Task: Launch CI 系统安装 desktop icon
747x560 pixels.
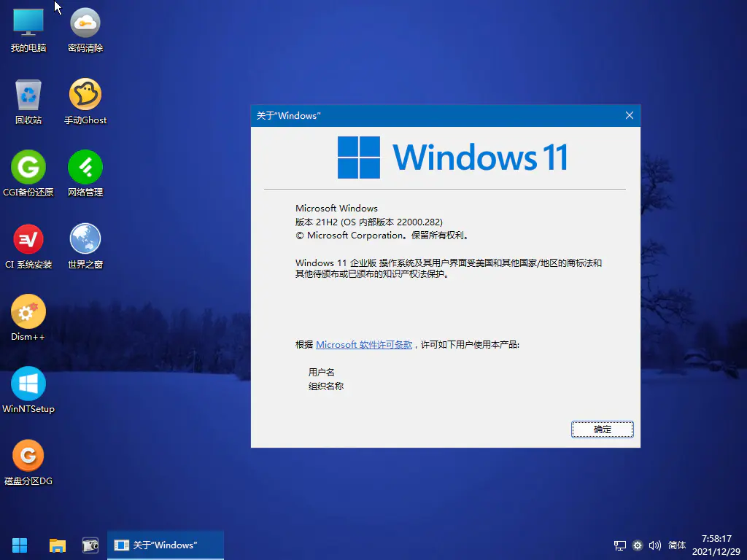Action: (x=28, y=239)
